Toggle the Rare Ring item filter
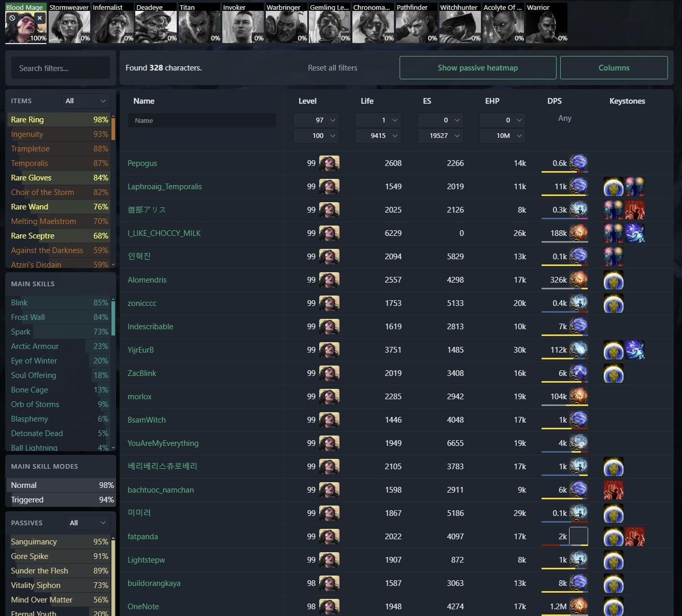Screen dimensions: 682x616 pyautogui.click(x=59, y=120)
